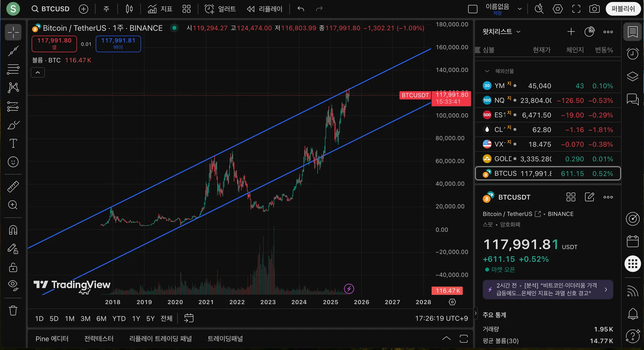This screenshot has width=644, height=350.
Task: Open the alerts clock panel
Action: (633, 54)
